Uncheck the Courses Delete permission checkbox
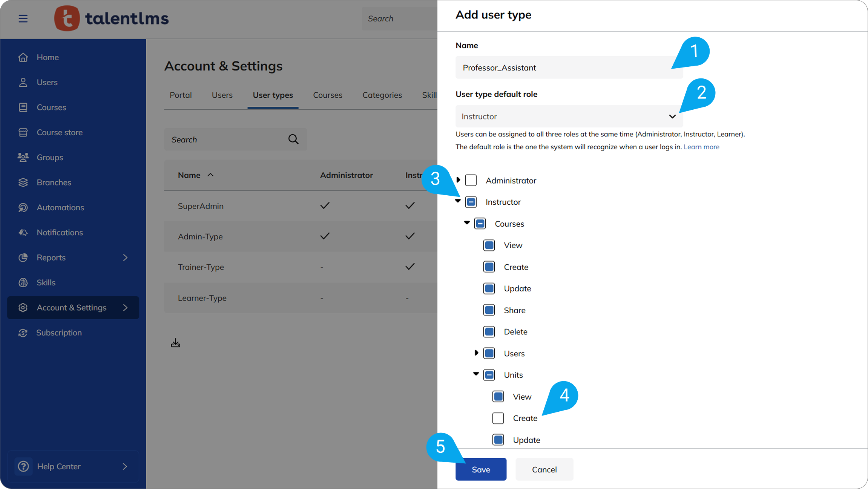Image resolution: width=868 pixels, height=489 pixels. [489, 332]
